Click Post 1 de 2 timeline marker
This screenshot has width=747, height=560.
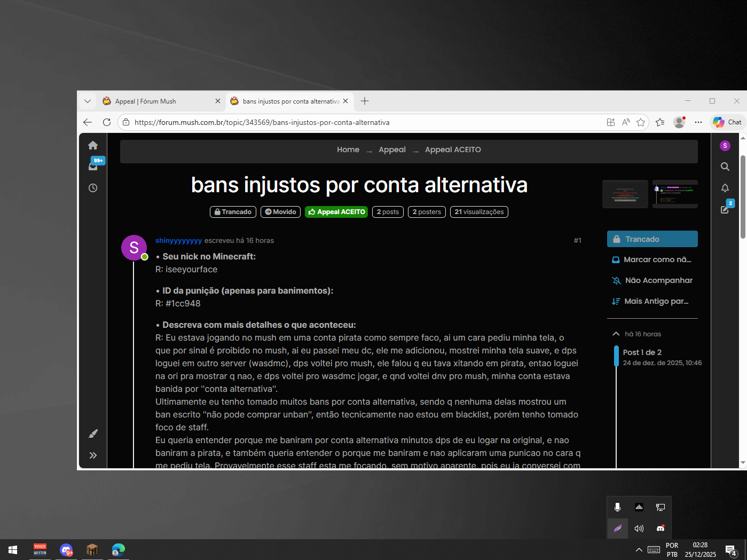(642, 352)
